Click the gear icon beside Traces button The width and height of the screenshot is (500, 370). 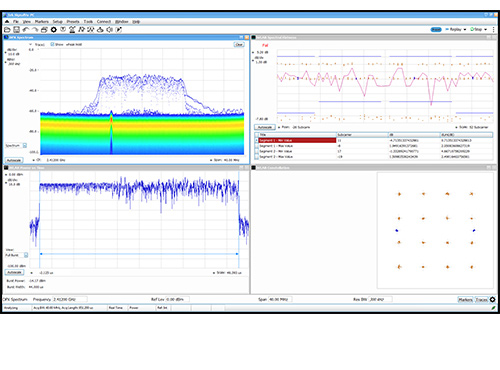pyautogui.click(x=492, y=300)
